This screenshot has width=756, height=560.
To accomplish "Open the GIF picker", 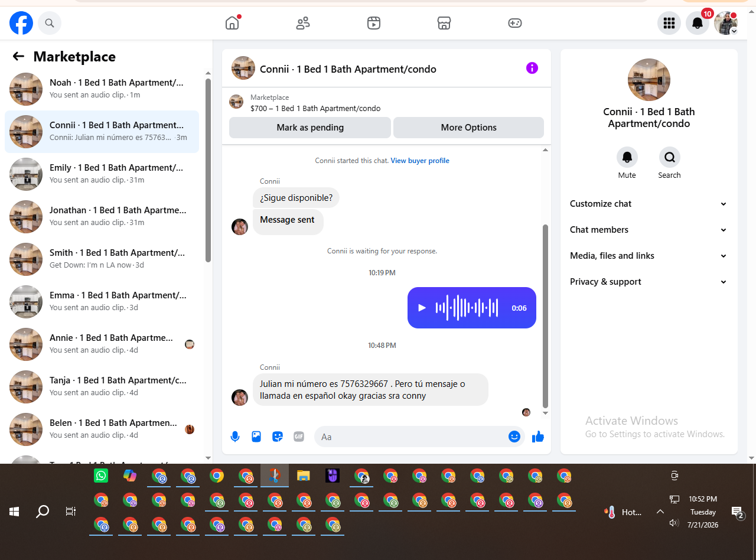I will tap(299, 437).
